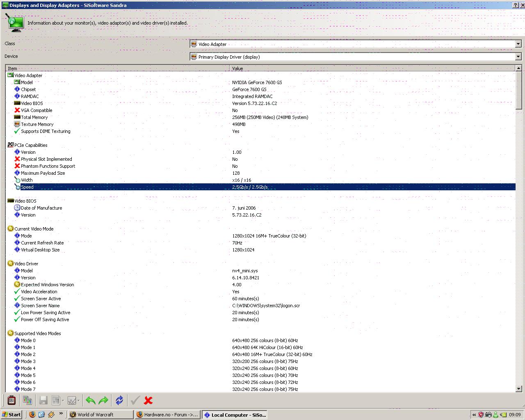The height and width of the screenshot is (420, 525).
Task: Click clock icon beside Date of Manufacture
Action: point(17,208)
